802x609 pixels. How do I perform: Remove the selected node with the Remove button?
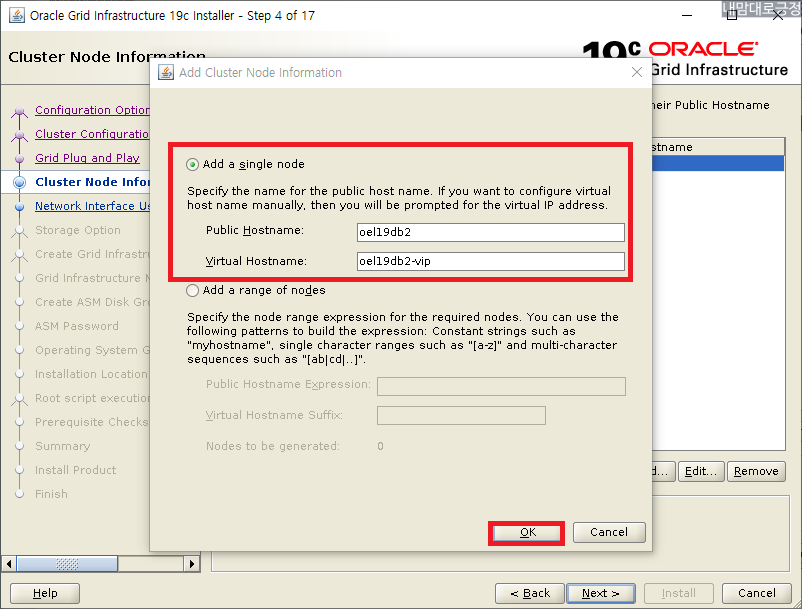click(x=756, y=471)
